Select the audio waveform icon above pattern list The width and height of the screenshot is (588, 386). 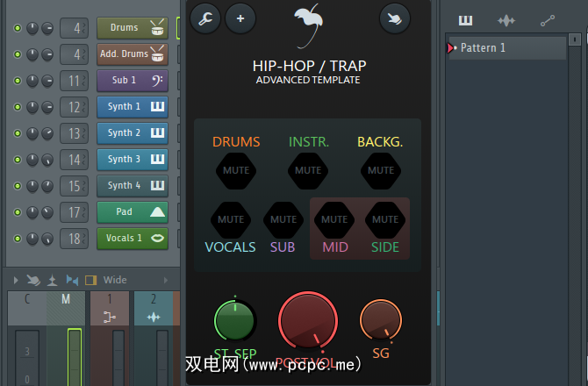506,20
